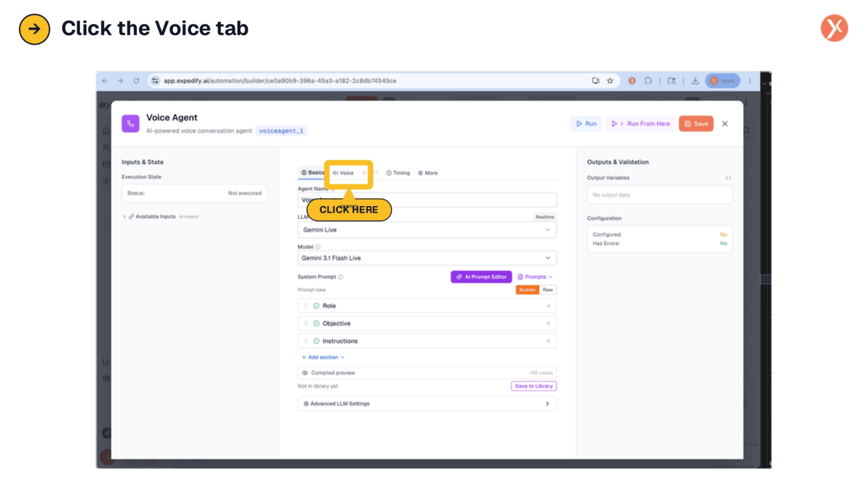
Task: Click the Agent Name input field
Action: (427, 200)
